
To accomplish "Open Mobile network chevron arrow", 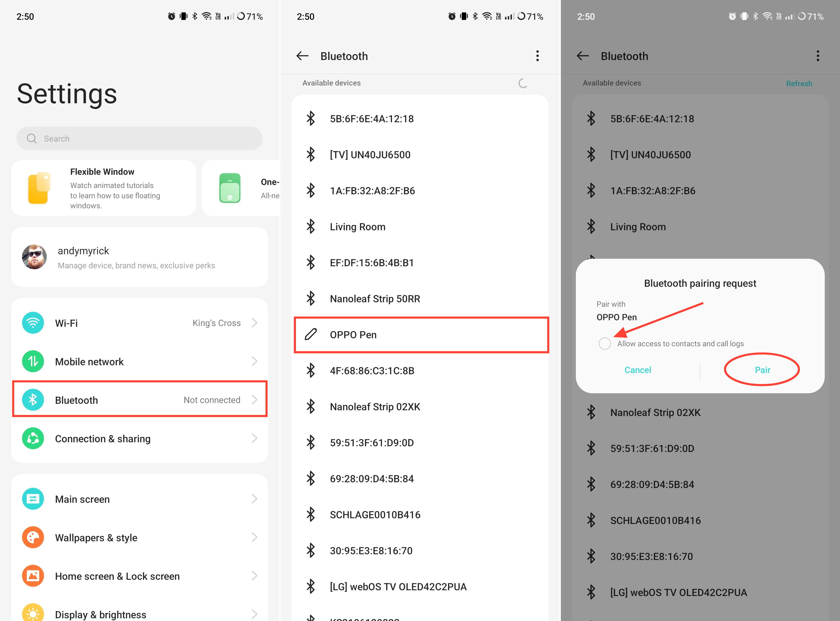I will click(255, 361).
